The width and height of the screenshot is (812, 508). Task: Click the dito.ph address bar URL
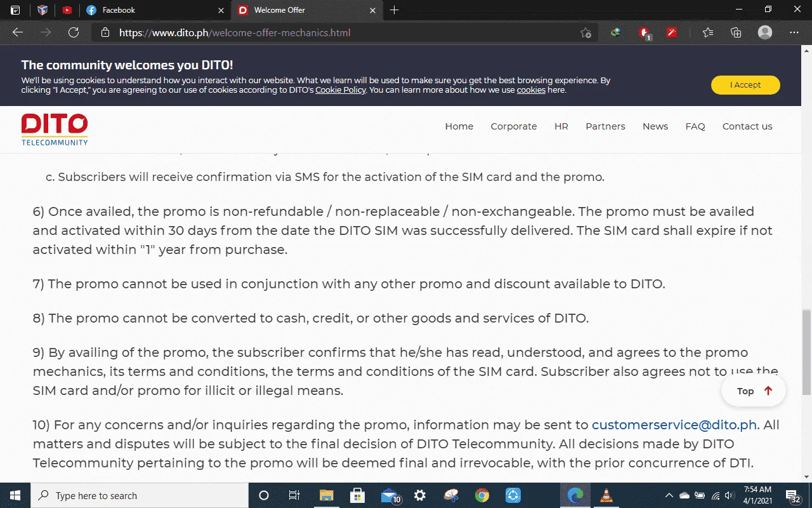[x=235, y=33]
